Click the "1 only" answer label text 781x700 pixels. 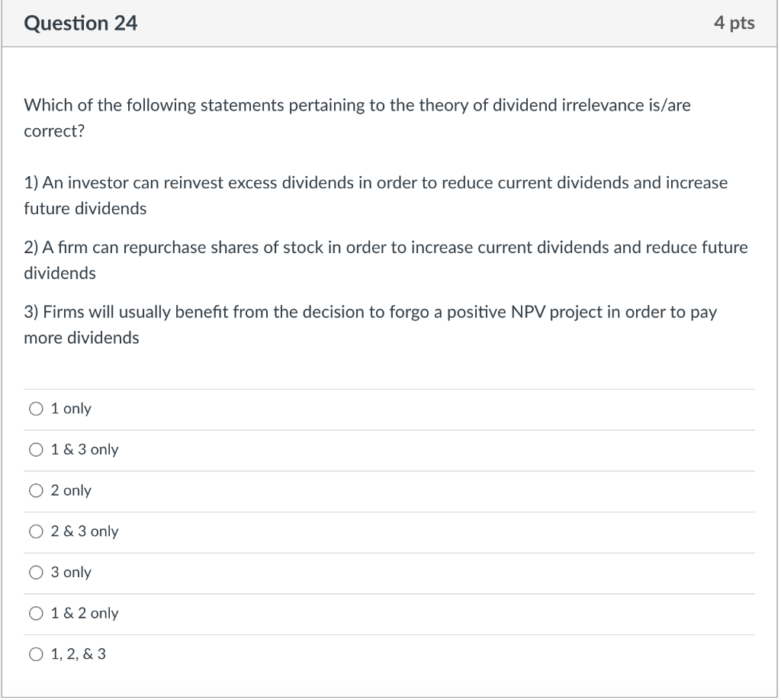(x=71, y=409)
